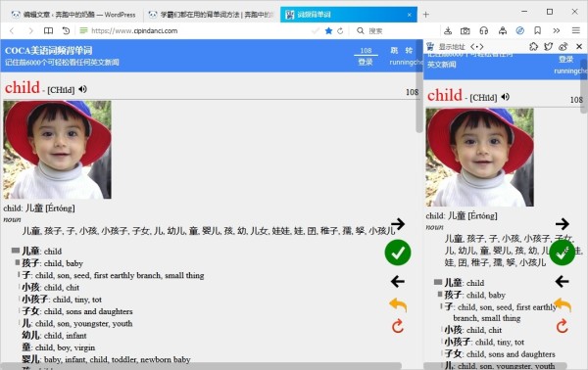Play pronunciation of child in main page

point(83,89)
